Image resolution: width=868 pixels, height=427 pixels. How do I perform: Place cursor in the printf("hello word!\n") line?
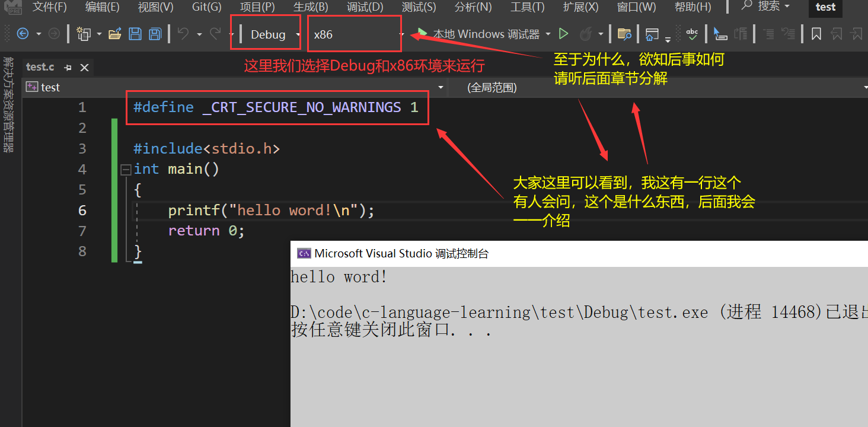click(x=271, y=211)
